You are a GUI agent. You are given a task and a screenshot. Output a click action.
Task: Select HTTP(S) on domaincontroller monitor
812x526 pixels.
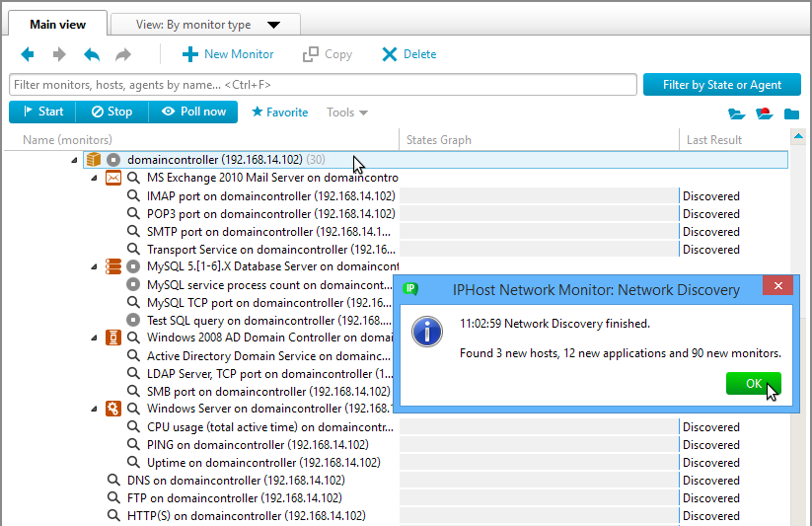tap(247, 515)
